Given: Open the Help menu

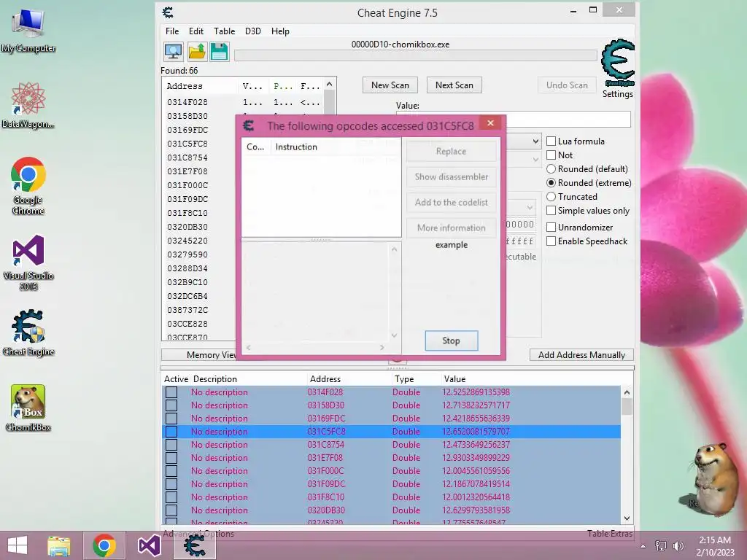Looking at the screenshot, I should (280, 31).
